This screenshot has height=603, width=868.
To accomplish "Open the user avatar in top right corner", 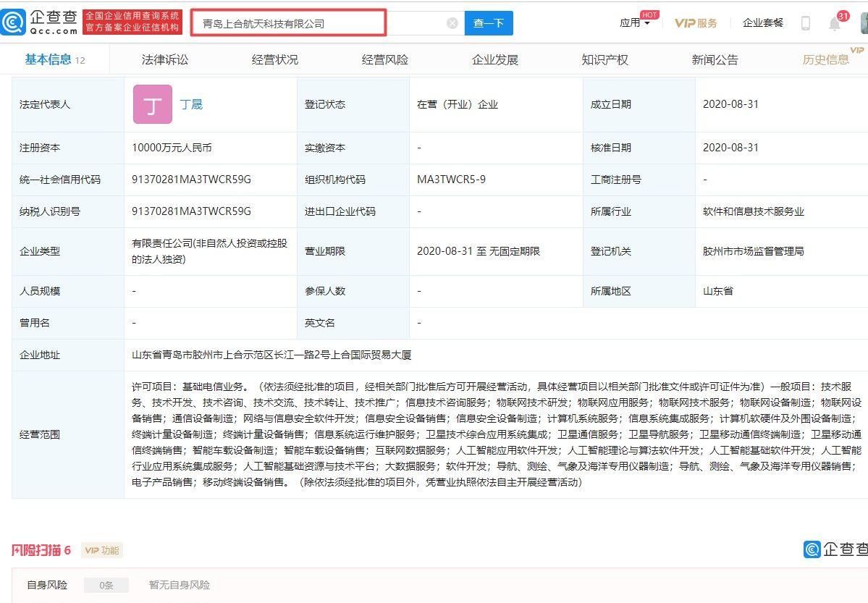I will point(865,22).
